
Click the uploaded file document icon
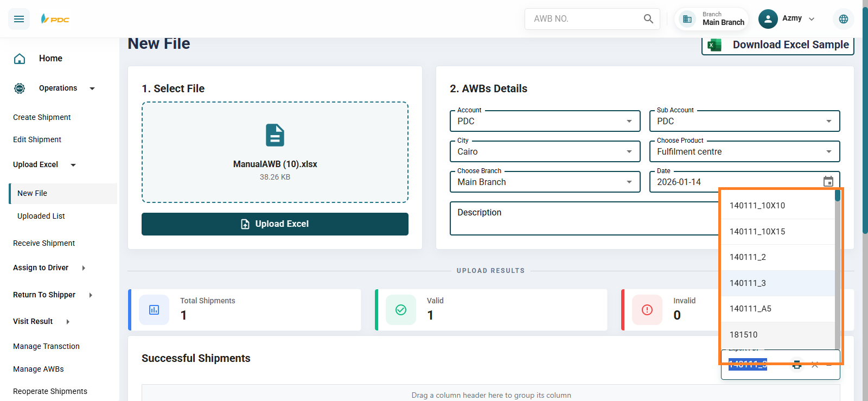275,135
